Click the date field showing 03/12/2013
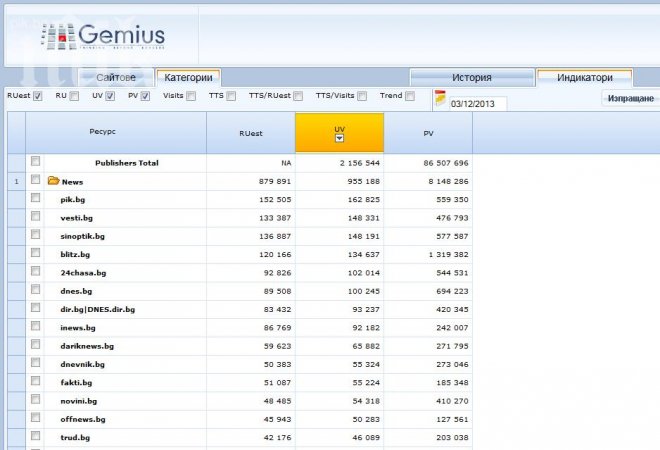This screenshot has height=450, width=660. click(477, 103)
